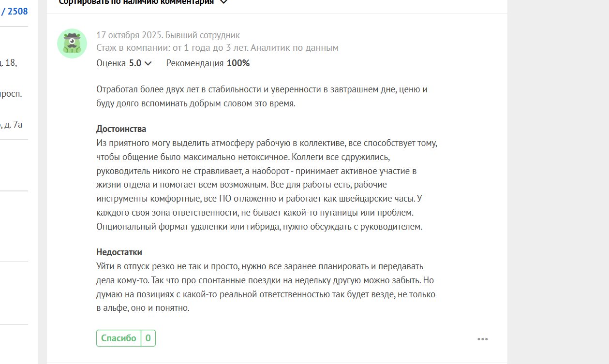Click the Спасибо button

pos(119,338)
